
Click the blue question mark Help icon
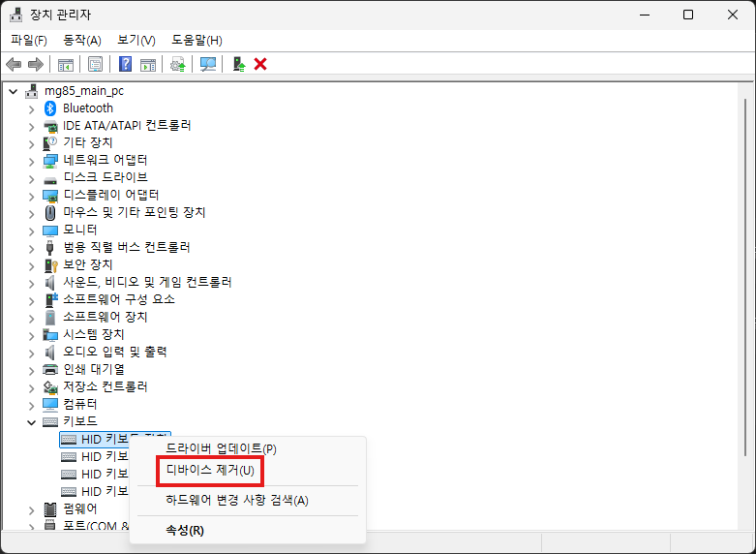point(126,64)
